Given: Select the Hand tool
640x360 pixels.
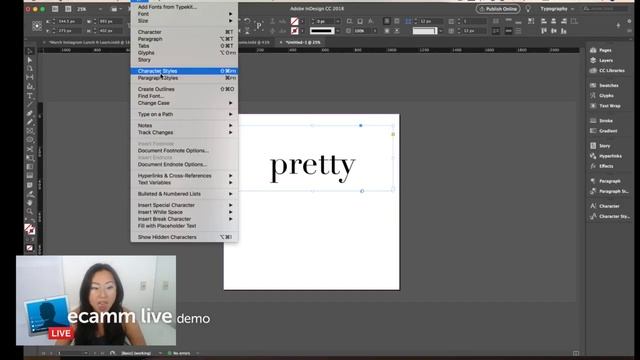Looking at the screenshot, I should click(x=30, y=202).
